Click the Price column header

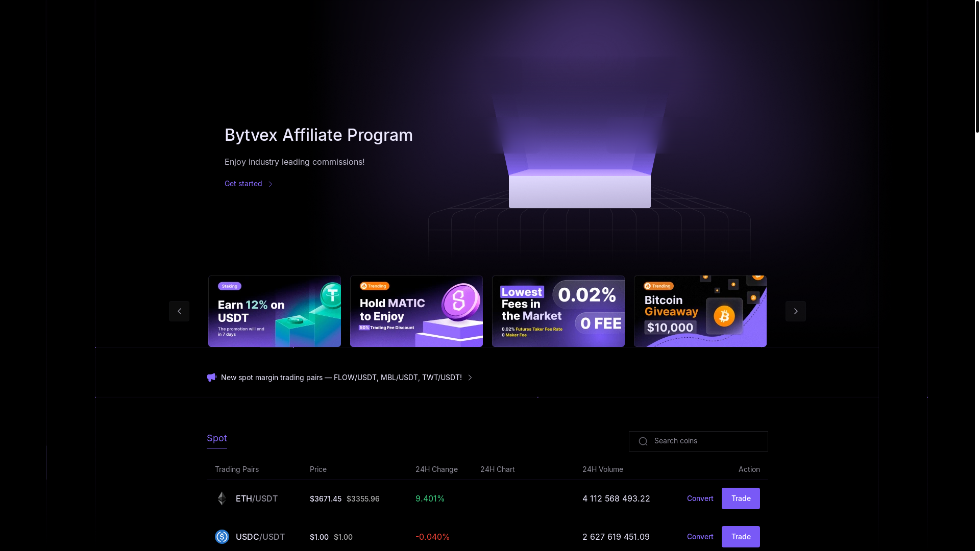tap(318, 469)
